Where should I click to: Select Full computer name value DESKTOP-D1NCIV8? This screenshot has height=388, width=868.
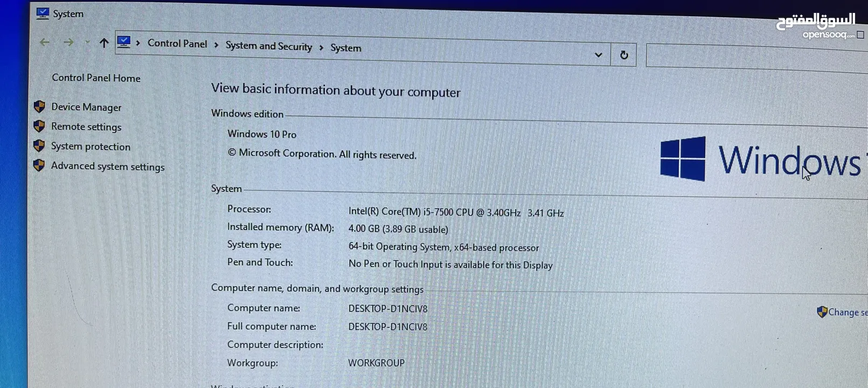(388, 327)
